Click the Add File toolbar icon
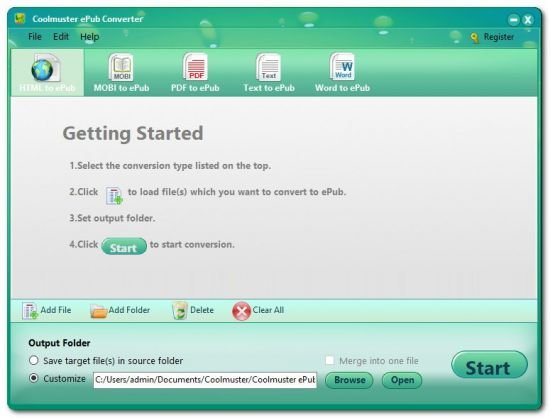 (x=30, y=311)
